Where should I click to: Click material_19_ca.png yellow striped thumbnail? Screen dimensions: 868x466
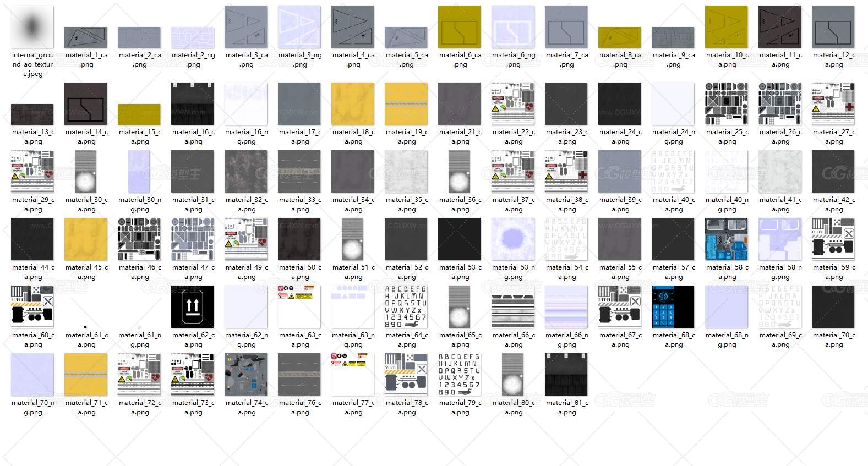click(406, 103)
